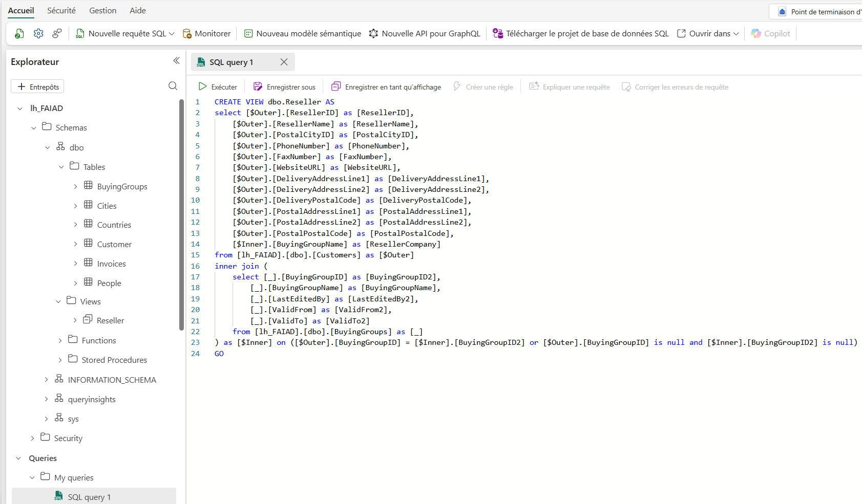Open the Aide ribbon tab
Screen dimensions: 862x504
138,11
